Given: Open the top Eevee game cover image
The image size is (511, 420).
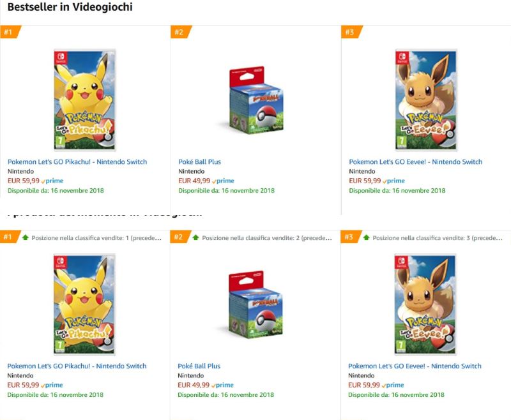Looking at the screenshot, I should pos(426,100).
